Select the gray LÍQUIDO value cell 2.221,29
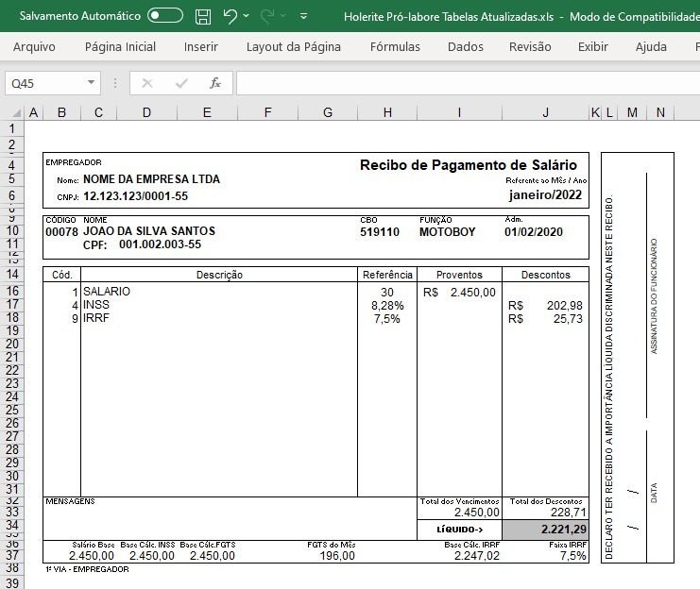This screenshot has height=589, width=700. pos(545,530)
